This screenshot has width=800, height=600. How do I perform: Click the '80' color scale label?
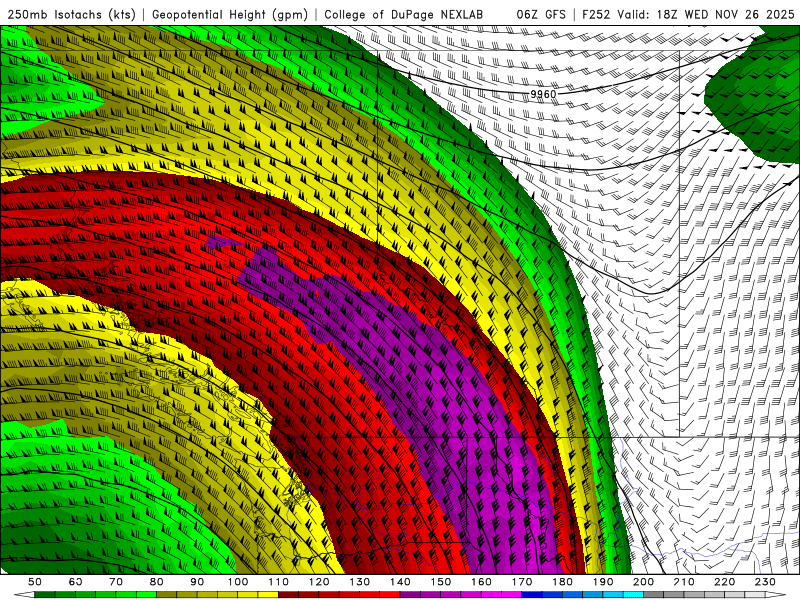[157, 582]
